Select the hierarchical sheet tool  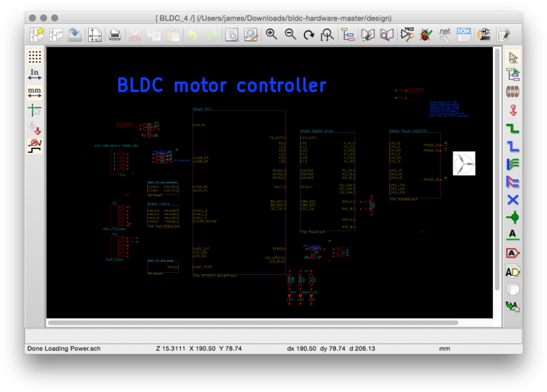coord(513,289)
